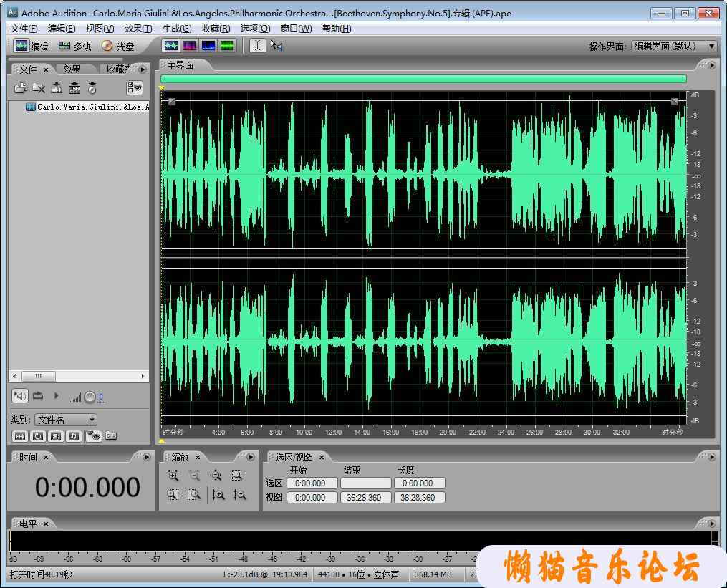This screenshot has height=588, width=727.
Task: Toggle the show options checklist-eye button
Action: (135, 87)
